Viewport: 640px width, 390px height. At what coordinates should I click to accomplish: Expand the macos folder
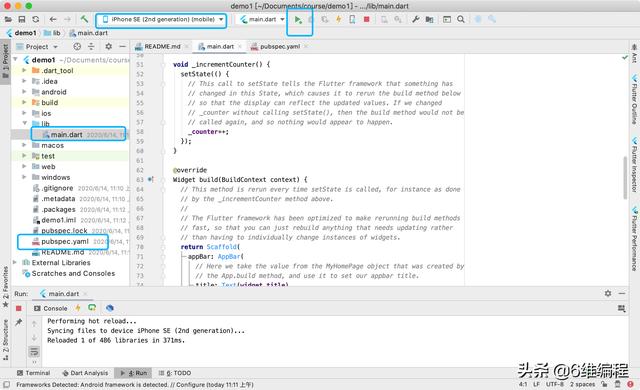[24, 145]
